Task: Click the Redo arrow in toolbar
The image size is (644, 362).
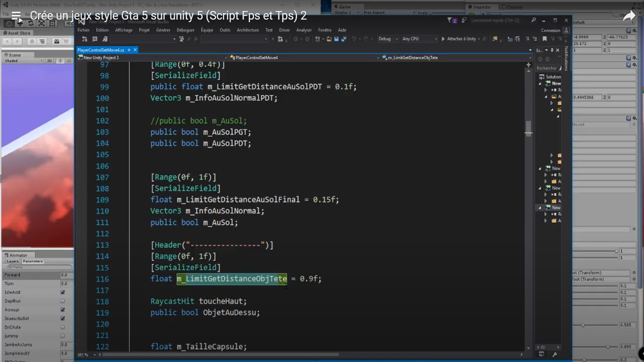Action: pyautogui.click(x=366, y=39)
